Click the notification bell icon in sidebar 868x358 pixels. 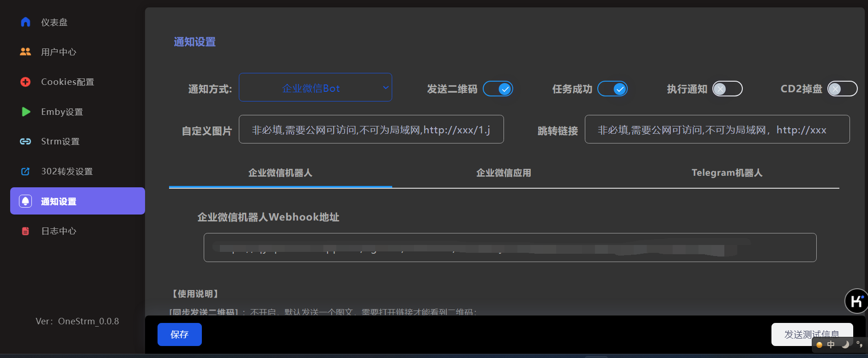pos(25,201)
